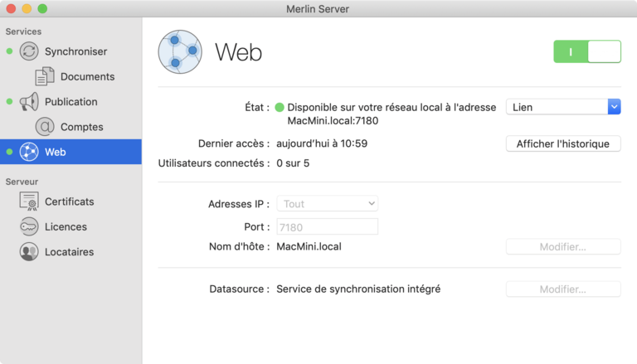This screenshot has height=364, width=637.
Task: Click Afficher l'historique button
Action: coord(563,143)
